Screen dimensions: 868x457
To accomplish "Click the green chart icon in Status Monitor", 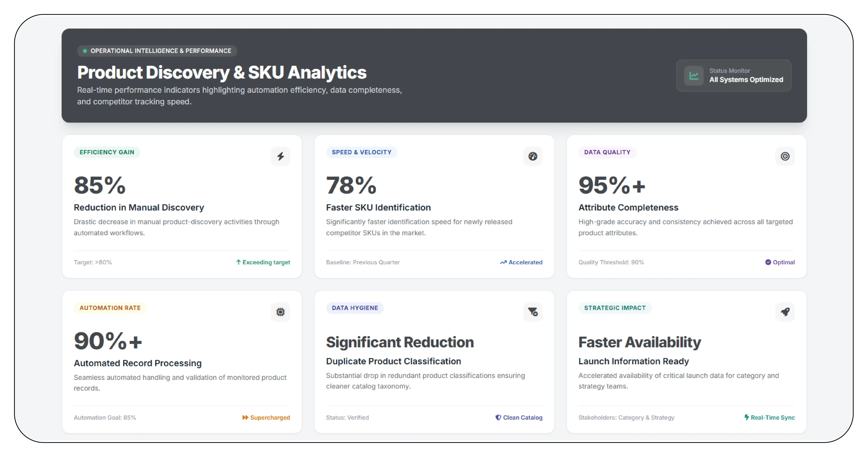I will 694,75.
